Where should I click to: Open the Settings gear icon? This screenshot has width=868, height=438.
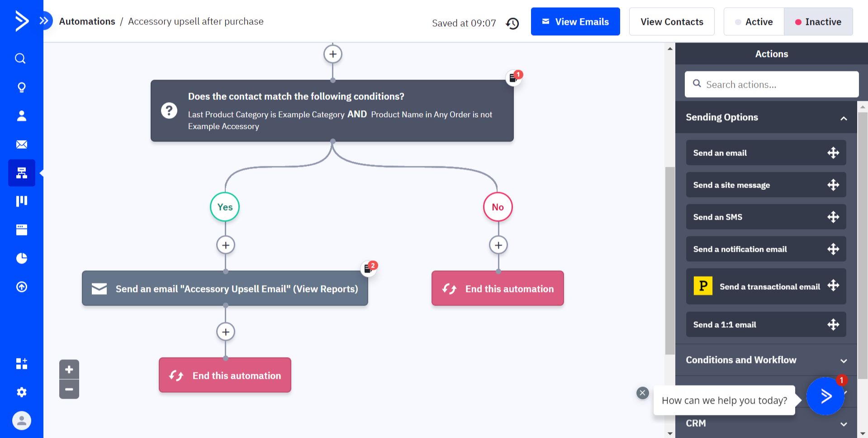pos(21,392)
